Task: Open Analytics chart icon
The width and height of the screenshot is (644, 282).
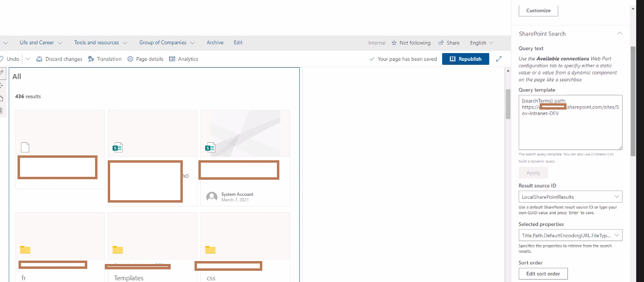Action: coord(172,59)
